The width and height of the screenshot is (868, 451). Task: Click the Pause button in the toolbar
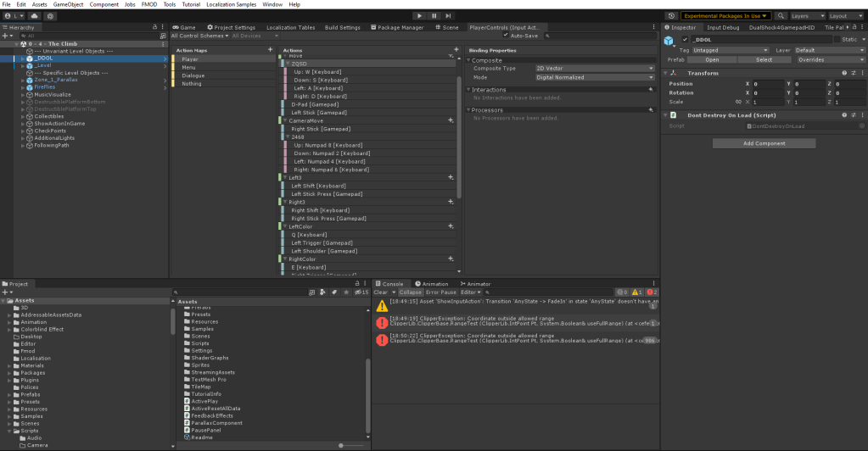coord(434,15)
